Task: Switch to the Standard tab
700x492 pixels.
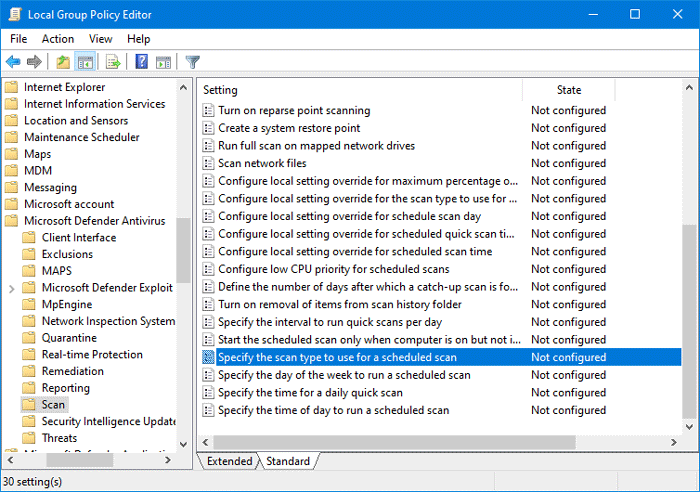Action: (x=288, y=461)
